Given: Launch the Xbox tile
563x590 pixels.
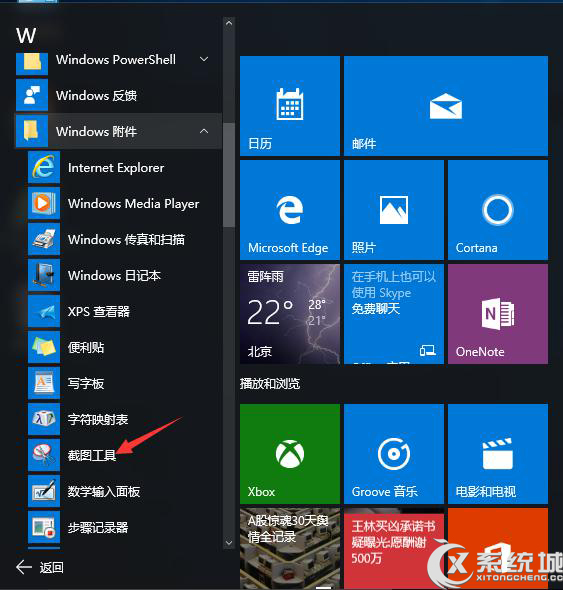Looking at the screenshot, I should pos(290,454).
